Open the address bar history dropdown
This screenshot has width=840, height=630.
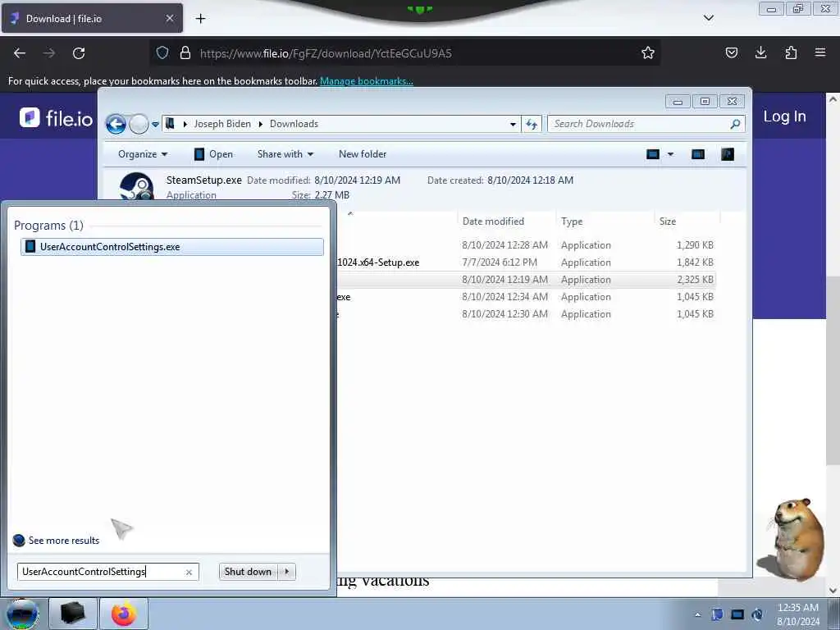pyautogui.click(x=513, y=125)
